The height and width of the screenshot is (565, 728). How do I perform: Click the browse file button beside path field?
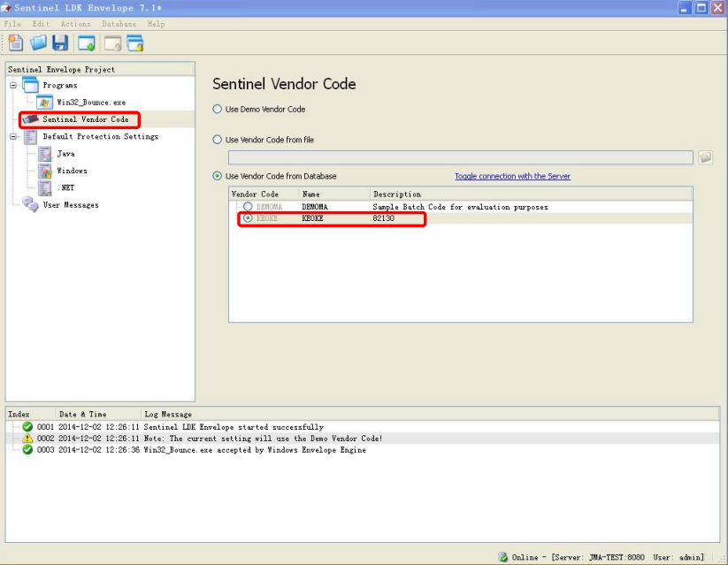(705, 157)
